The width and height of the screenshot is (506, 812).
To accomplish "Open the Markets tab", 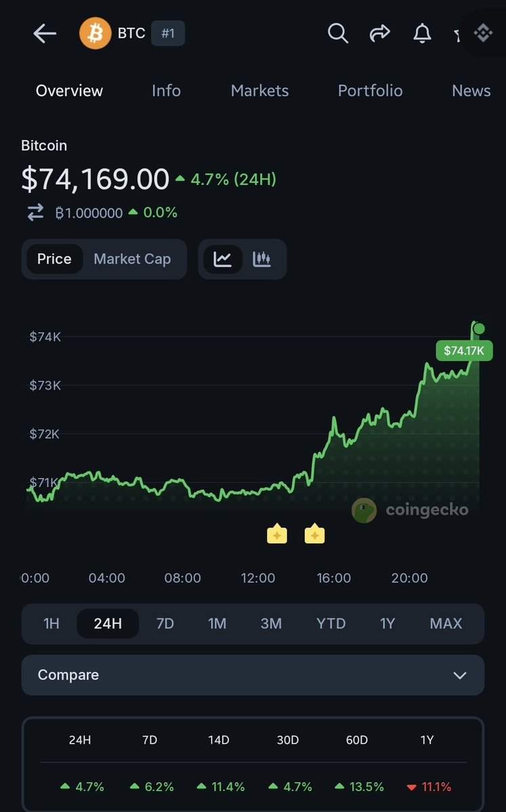I will [259, 91].
